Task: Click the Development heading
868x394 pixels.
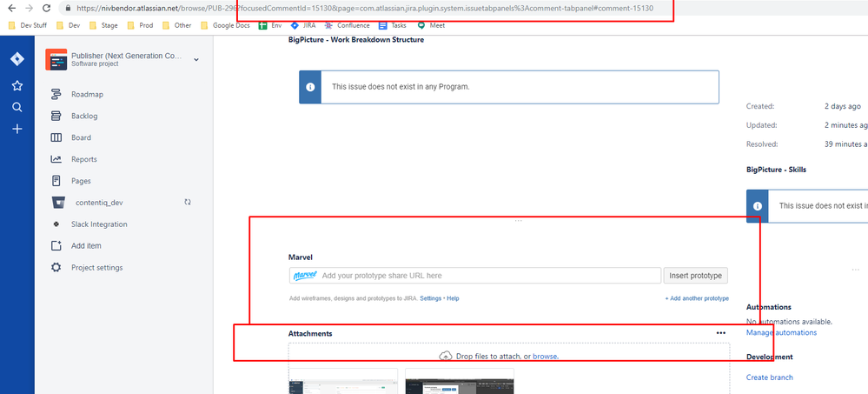Action: (770, 357)
